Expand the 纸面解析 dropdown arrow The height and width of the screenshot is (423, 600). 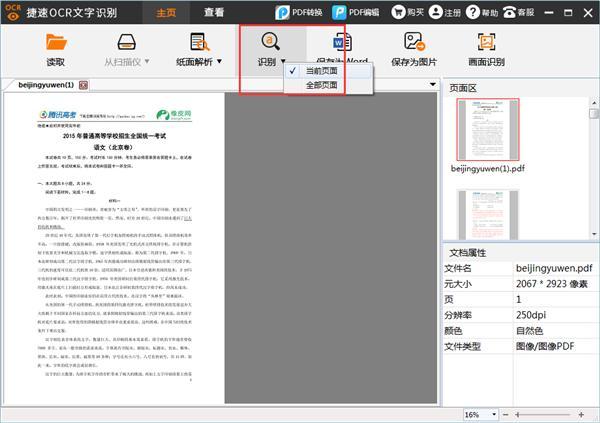click(219, 61)
